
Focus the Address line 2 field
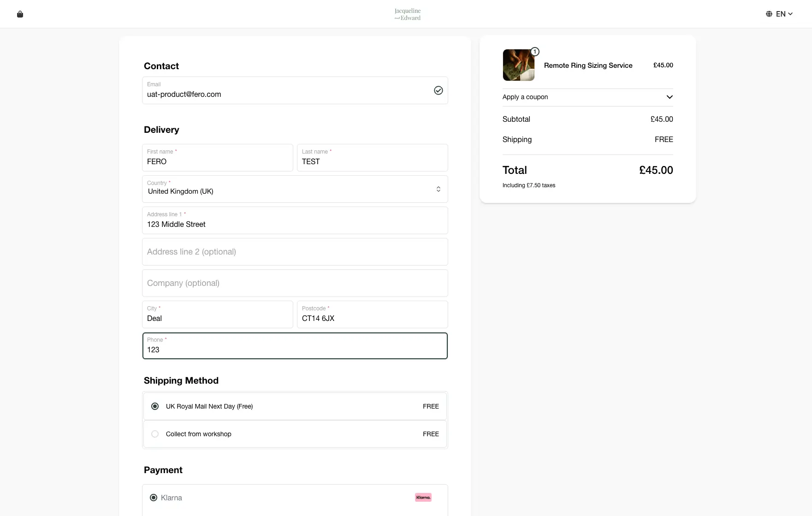pos(295,252)
